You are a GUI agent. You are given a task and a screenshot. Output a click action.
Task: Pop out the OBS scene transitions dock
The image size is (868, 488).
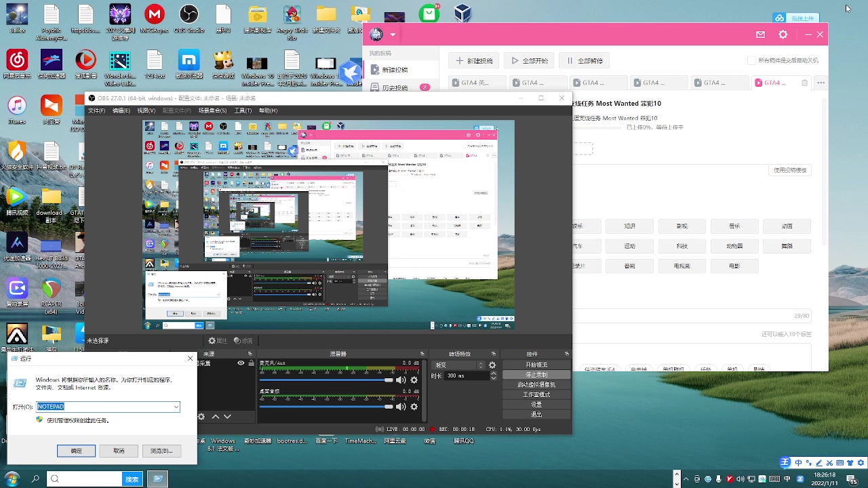click(x=494, y=354)
